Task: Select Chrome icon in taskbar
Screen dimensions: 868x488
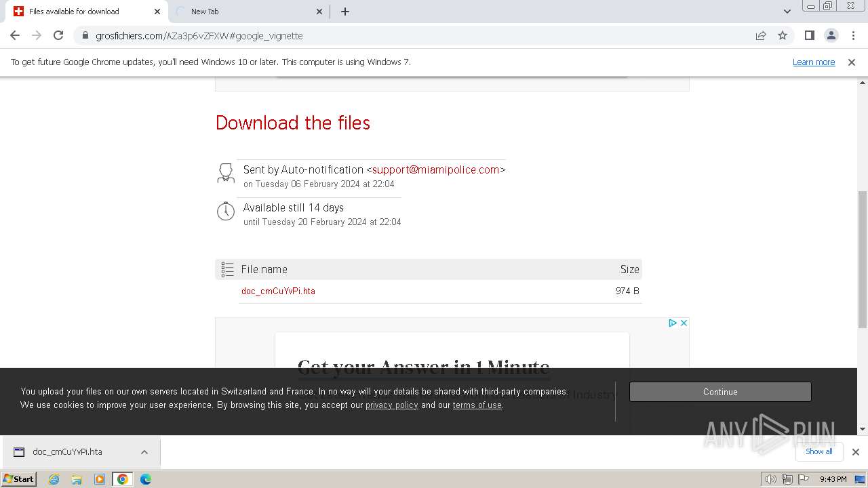Action: point(123,479)
